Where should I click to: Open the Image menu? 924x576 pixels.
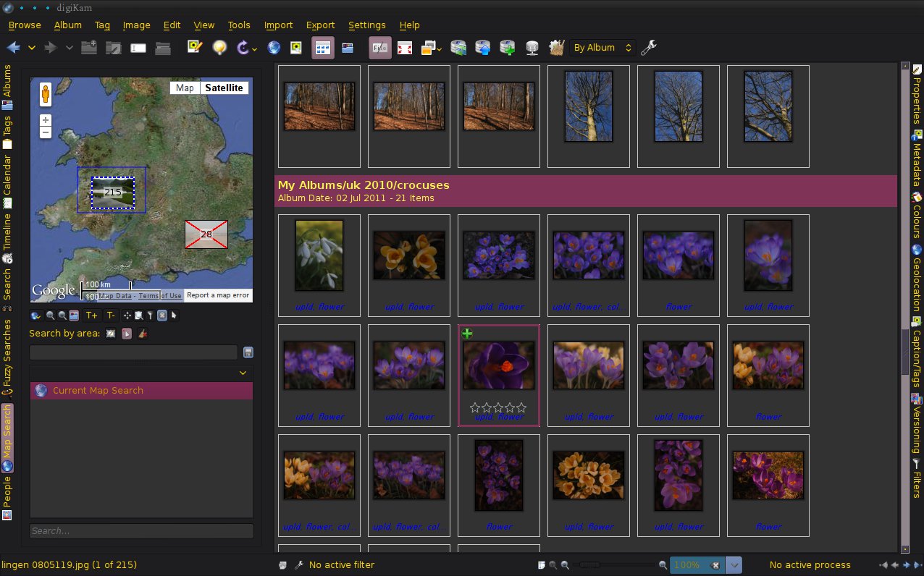[137, 25]
